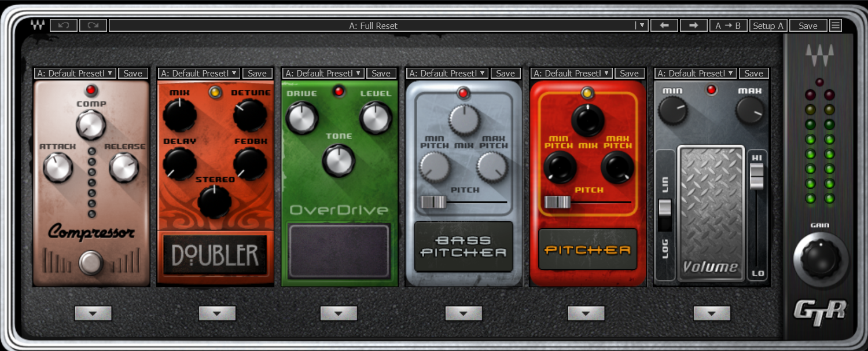The image size is (868, 351).
Task: Toggle the red Pitcher footswitch plate
Action: (588, 250)
